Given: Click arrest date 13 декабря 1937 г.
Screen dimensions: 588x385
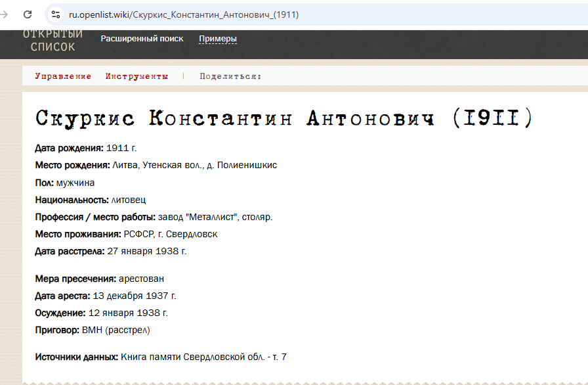Looking at the screenshot, I should point(135,296).
